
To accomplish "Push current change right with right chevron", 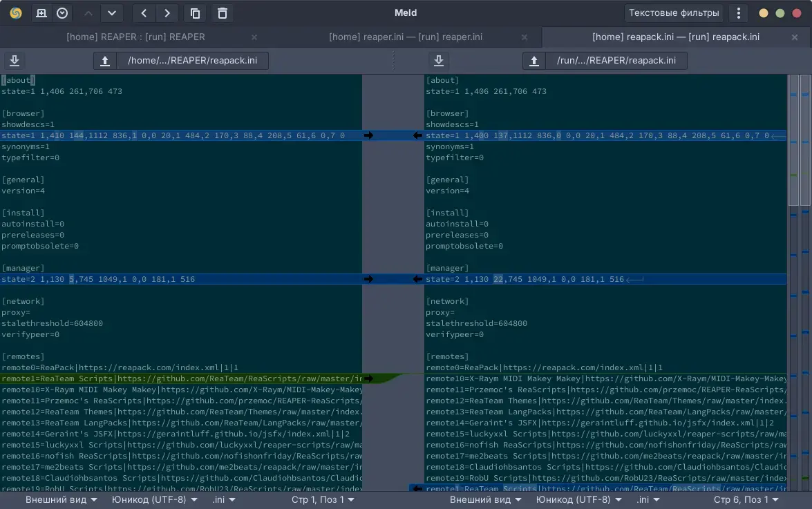I will [167, 13].
